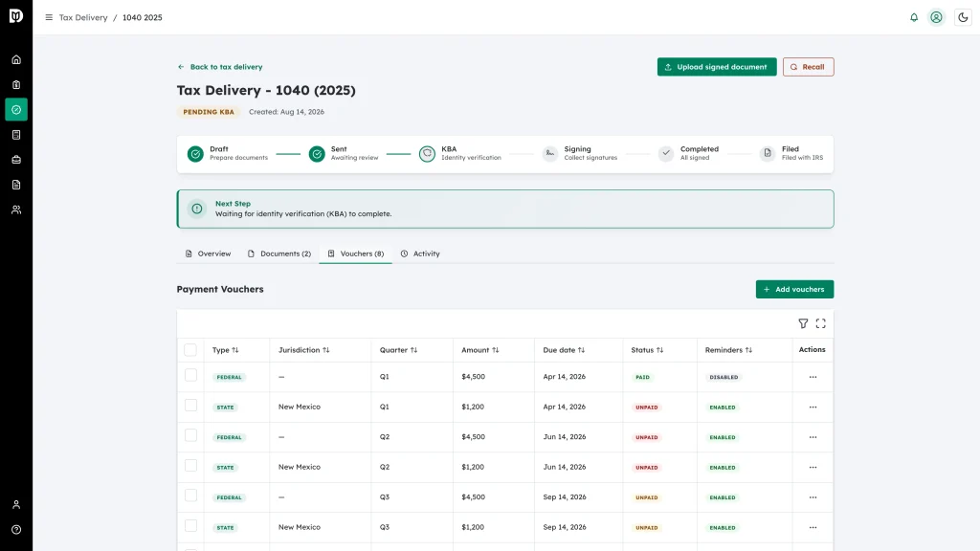Open the briefcase icon in sidebar

(x=16, y=160)
